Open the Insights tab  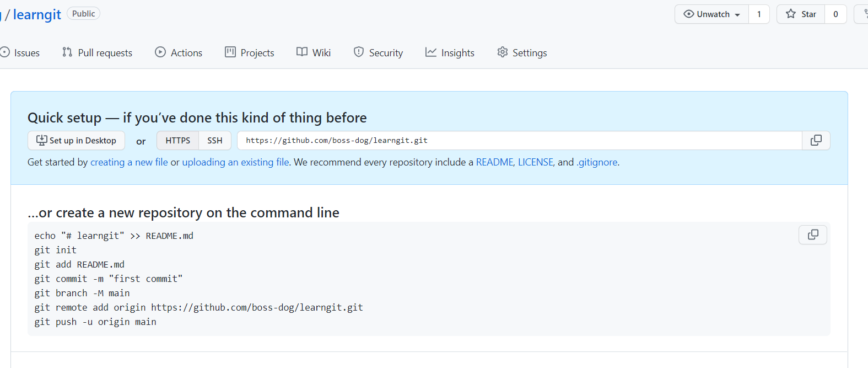point(450,52)
